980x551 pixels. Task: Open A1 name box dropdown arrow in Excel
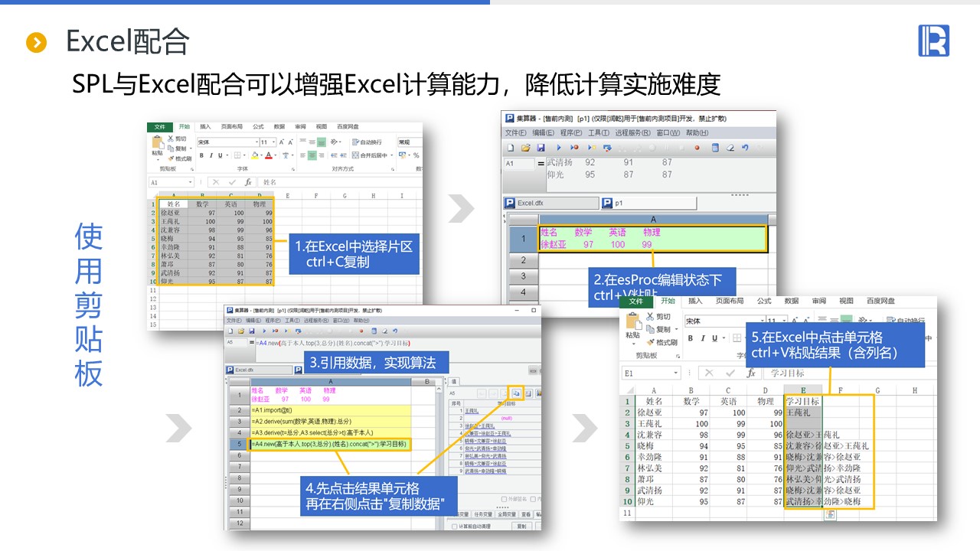coord(190,182)
